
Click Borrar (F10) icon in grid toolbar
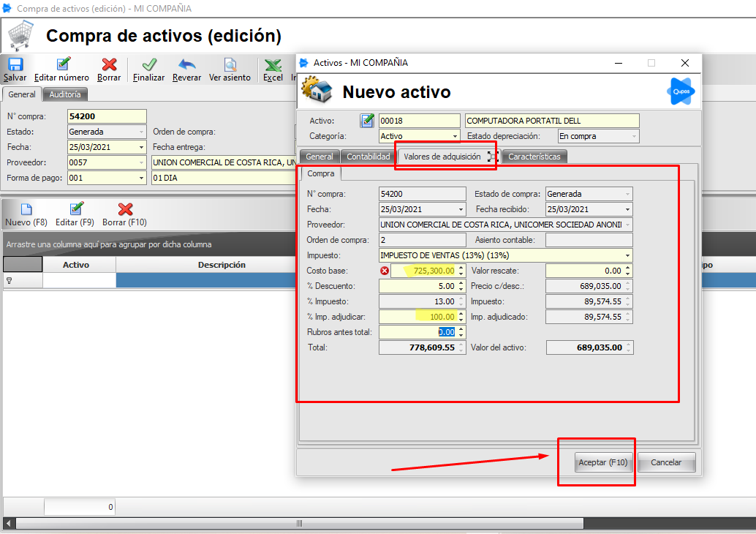(x=125, y=210)
